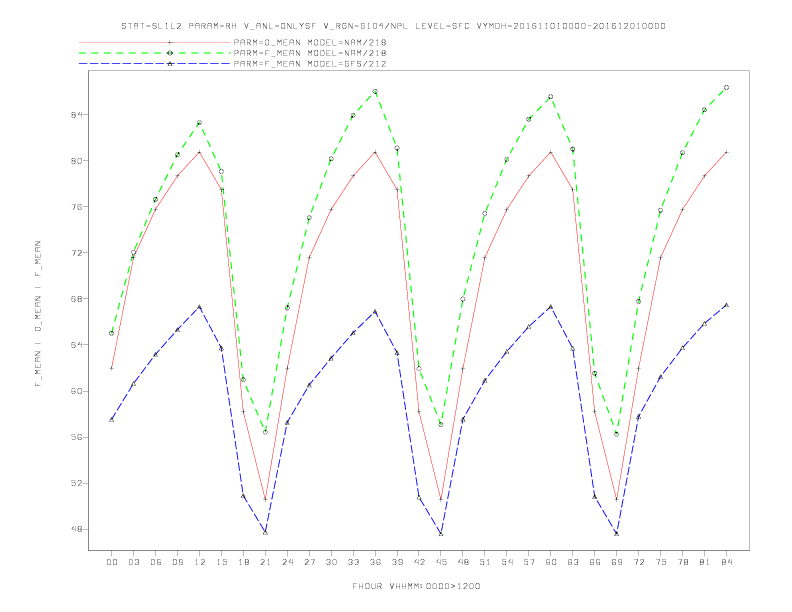Click green circle data point at forecast hour 36
The width and height of the screenshot is (792, 612).
point(375,91)
